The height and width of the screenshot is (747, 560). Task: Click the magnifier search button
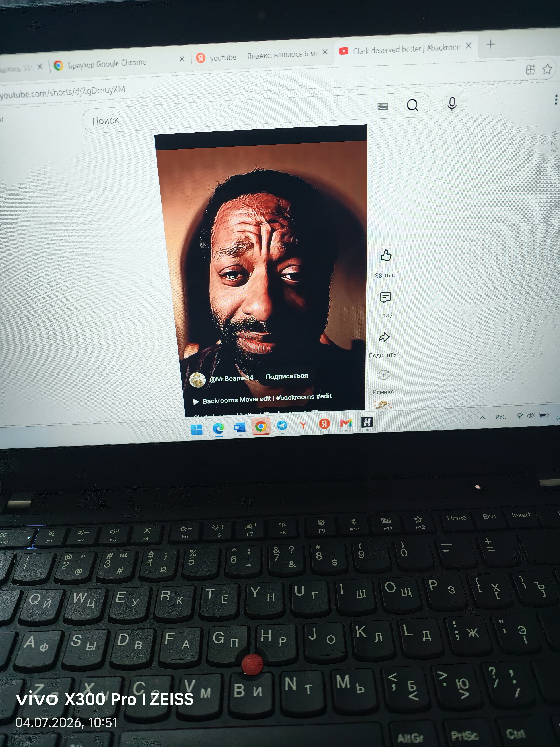pos(412,105)
